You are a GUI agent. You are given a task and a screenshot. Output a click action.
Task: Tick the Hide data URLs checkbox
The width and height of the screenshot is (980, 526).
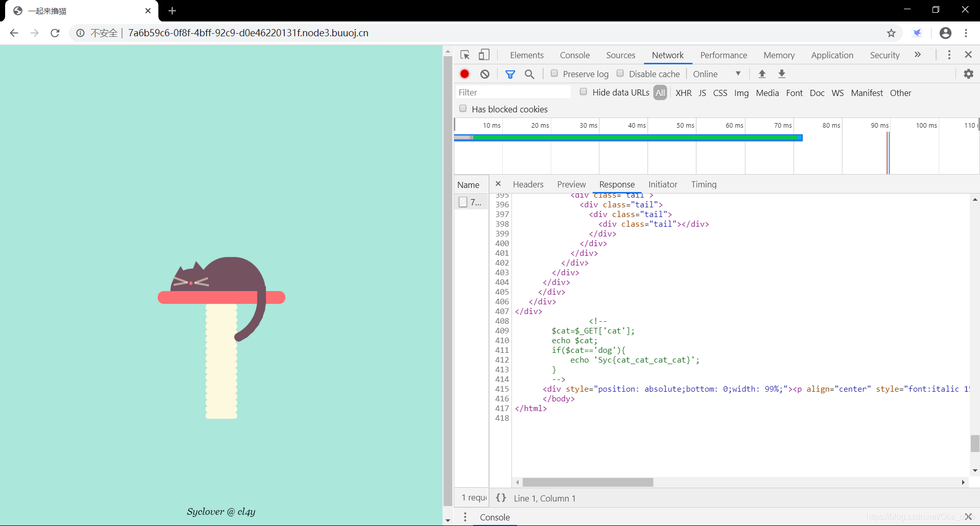tap(583, 92)
